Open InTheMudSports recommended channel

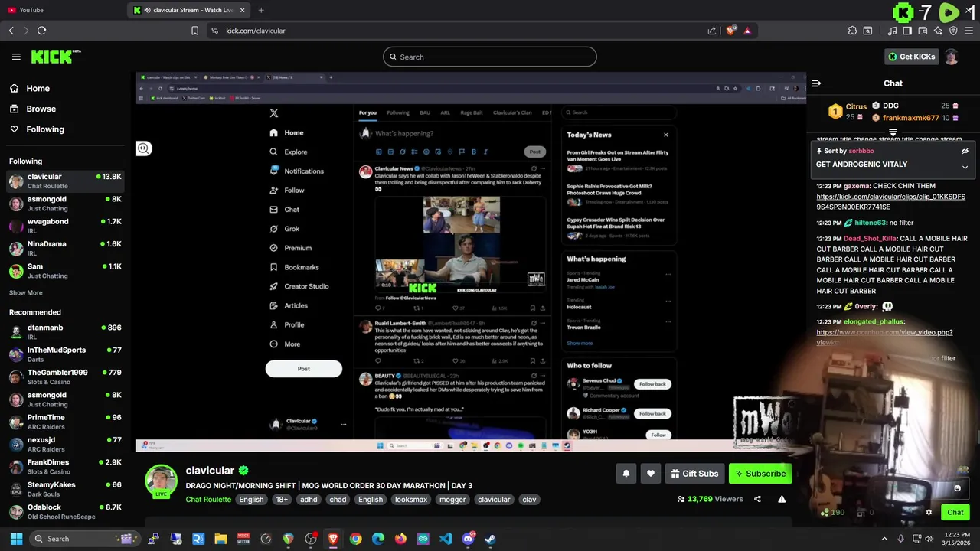click(66, 354)
